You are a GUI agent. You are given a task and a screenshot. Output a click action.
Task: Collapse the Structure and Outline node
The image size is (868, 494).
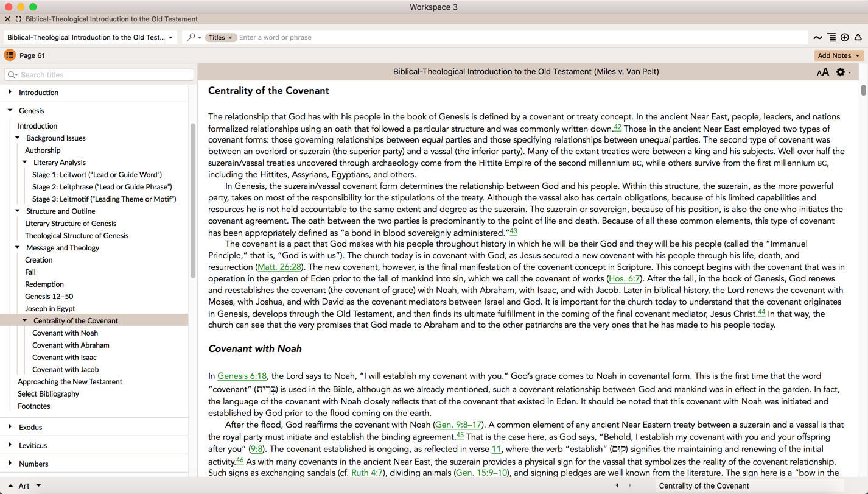click(x=18, y=211)
